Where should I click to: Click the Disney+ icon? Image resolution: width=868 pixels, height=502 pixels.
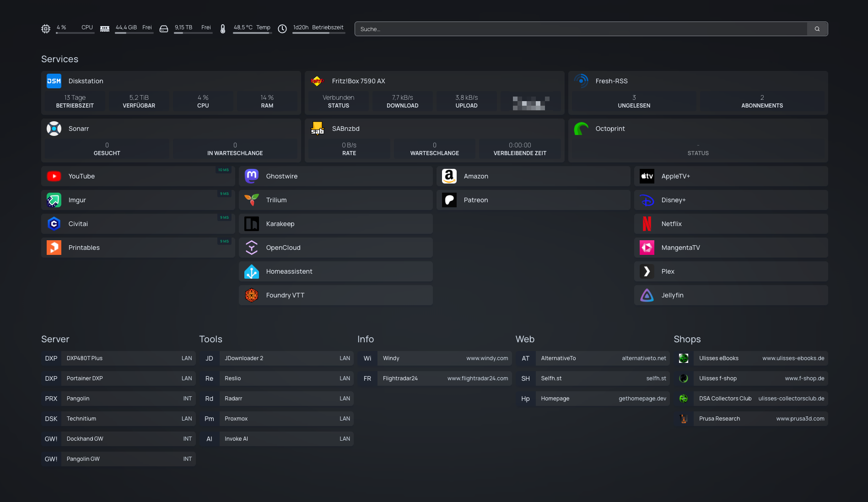click(x=647, y=200)
